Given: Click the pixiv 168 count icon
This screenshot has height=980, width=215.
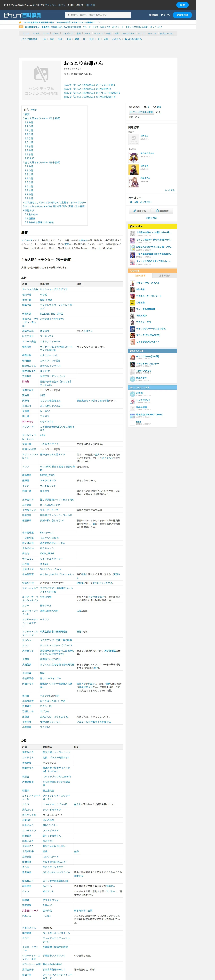Looking at the screenshot, I should [154, 107].
